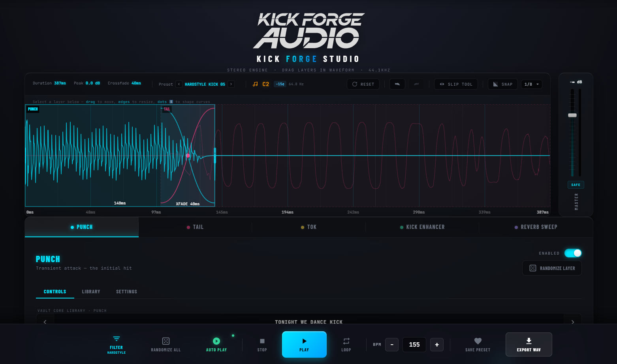Image resolution: width=617 pixels, height=364 pixels.
Task: Click the master volume fader handle
Action: pyautogui.click(x=572, y=115)
